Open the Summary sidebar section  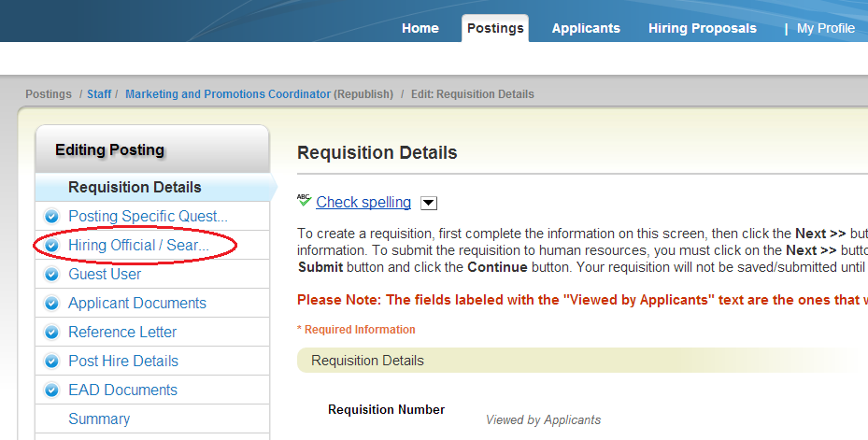99,419
